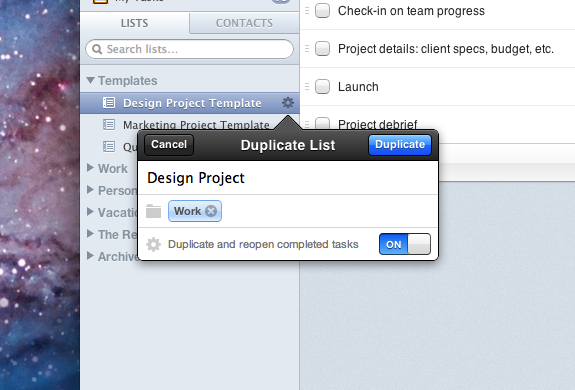Screen dimensions: 575x390
Task: Remove the Work folder tag
Action: [211, 211]
